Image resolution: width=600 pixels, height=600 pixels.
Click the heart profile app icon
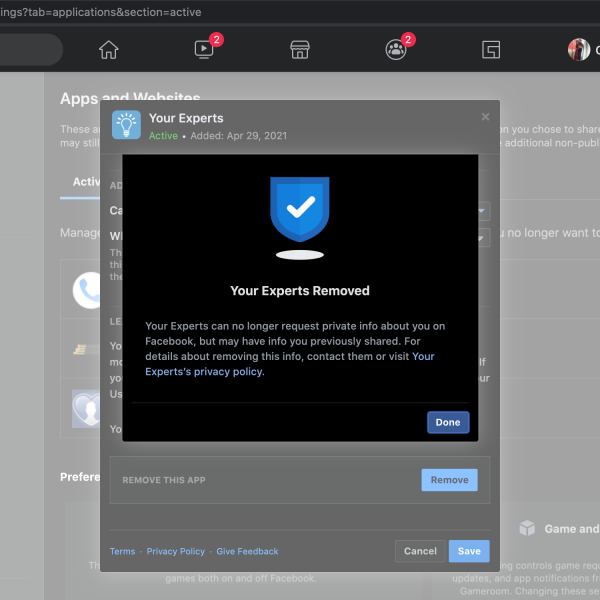(86, 409)
